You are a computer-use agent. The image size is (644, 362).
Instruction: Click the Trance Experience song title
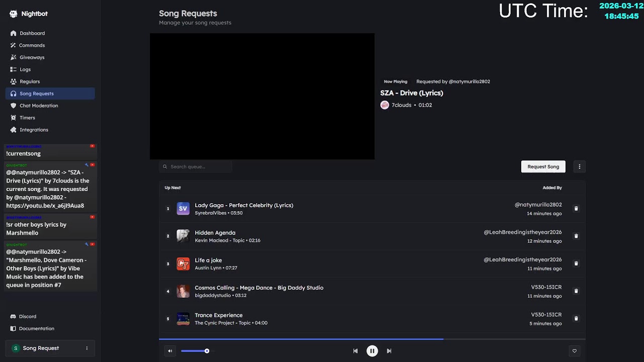pyautogui.click(x=218, y=315)
